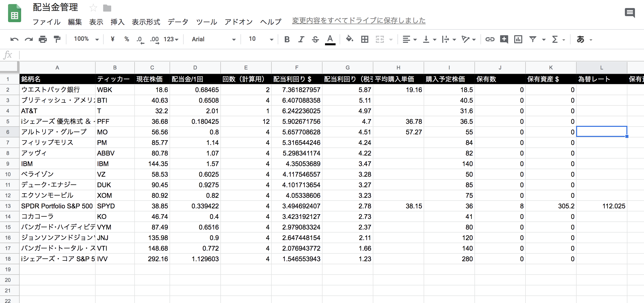The width and height of the screenshot is (644, 303).
Task: Insert a link
Action: click(x=490, y=39)
